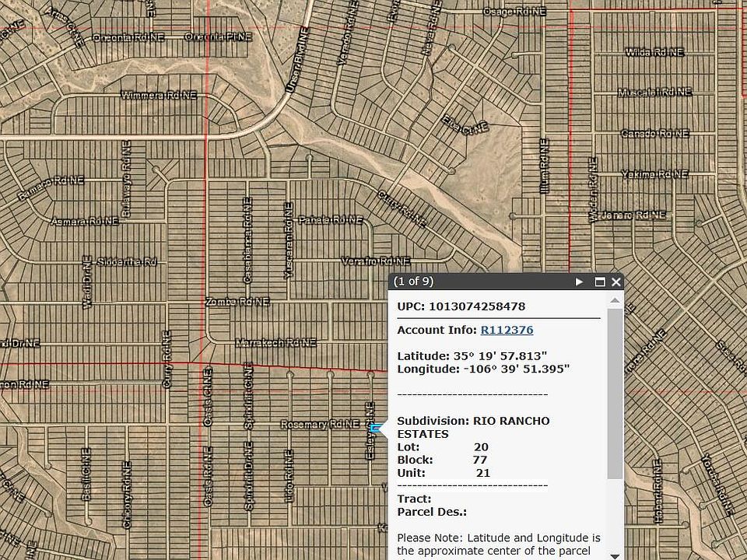Click the Longitude: -106° 39' 51.395" line
This screenshot has width=747, height=560.
coord(483,369)
